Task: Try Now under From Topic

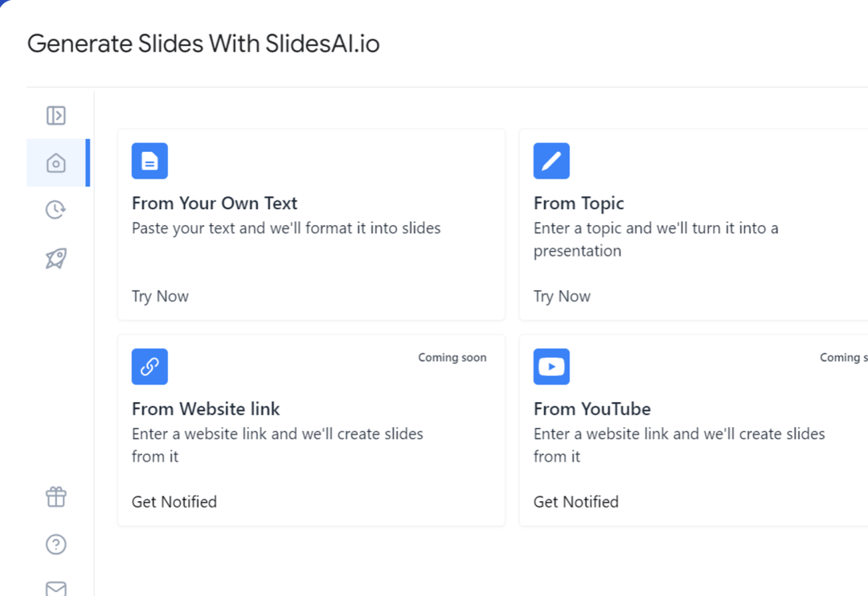Action: tap(562, 296)
